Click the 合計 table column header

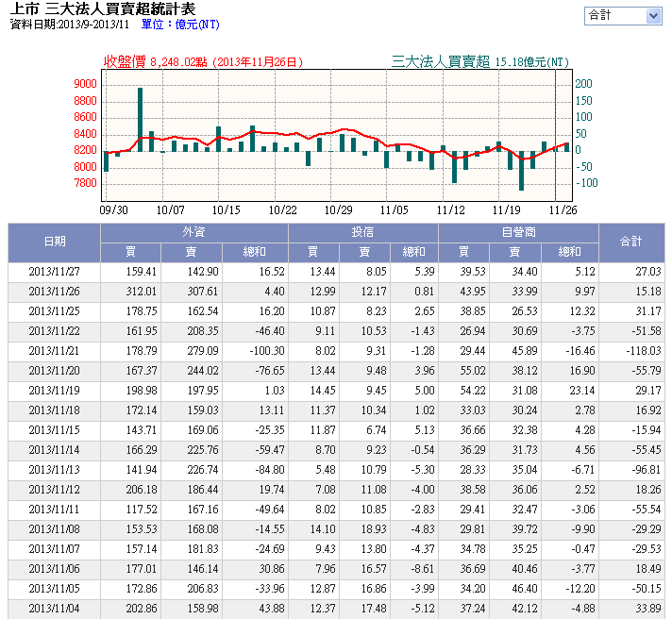tap(631, 242)
